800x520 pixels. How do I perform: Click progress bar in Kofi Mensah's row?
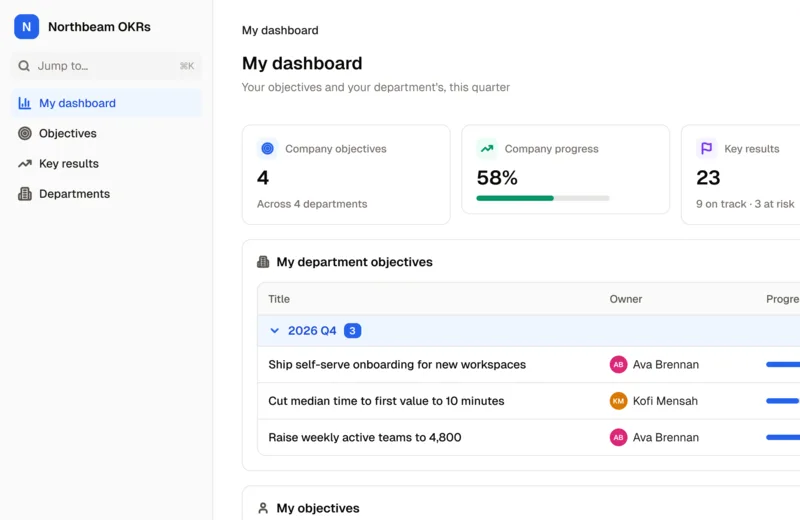783,401
